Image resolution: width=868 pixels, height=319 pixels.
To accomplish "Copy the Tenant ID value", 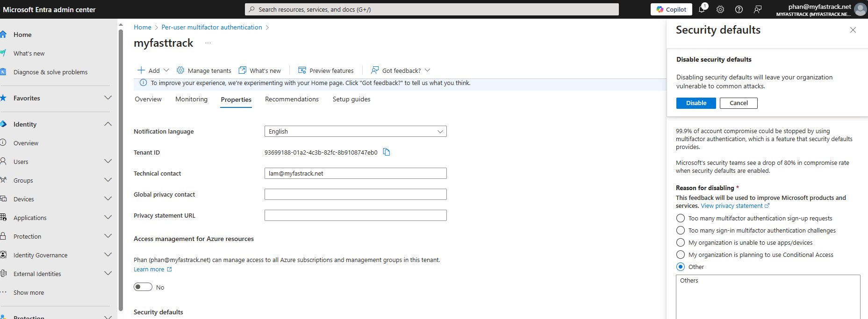I will [x=387, y=152].
